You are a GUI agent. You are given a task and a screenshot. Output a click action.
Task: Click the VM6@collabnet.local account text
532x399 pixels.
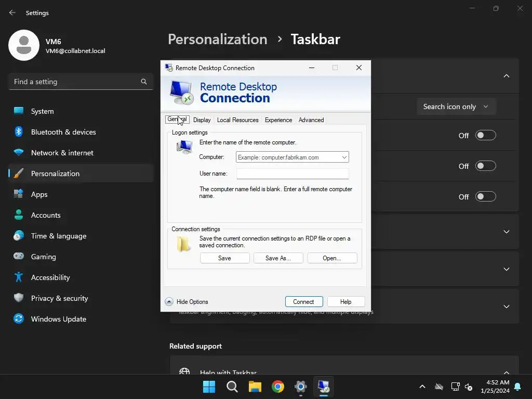pyautogui.click(x=75, y=51)
